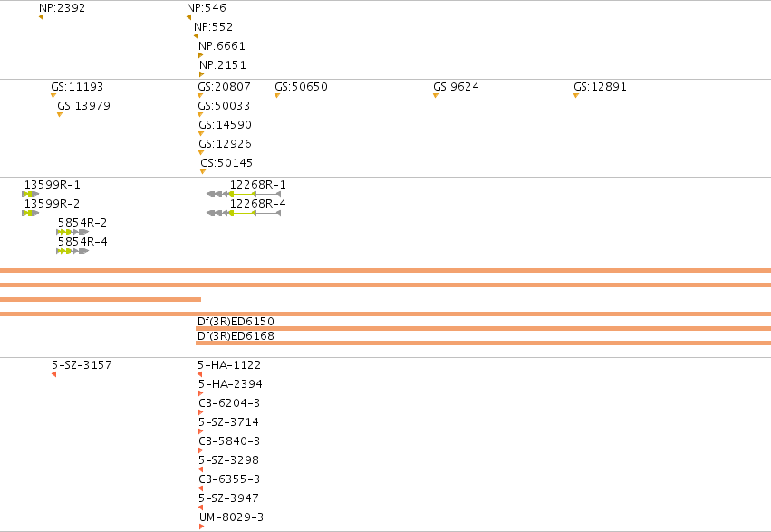Viewport: 771px width, 532px height.
Task: Select the GS:50033 insertion label
Action: tap(224, 106)
